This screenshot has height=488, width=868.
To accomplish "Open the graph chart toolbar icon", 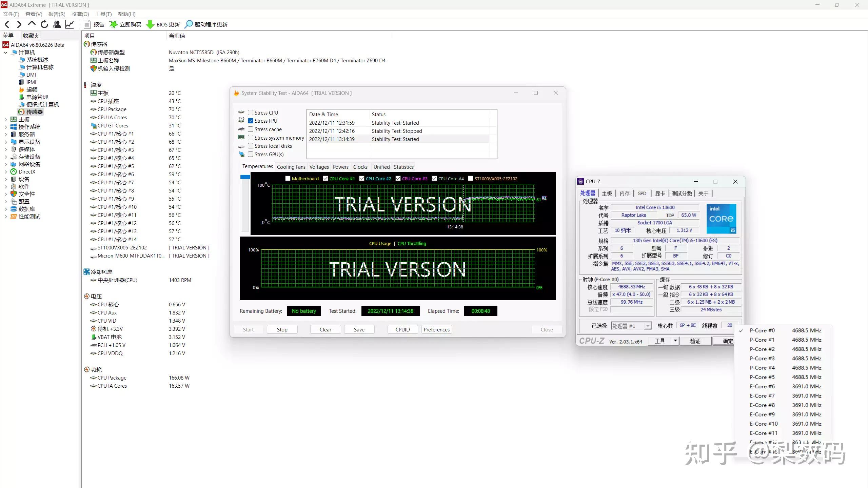I will 70,24.
